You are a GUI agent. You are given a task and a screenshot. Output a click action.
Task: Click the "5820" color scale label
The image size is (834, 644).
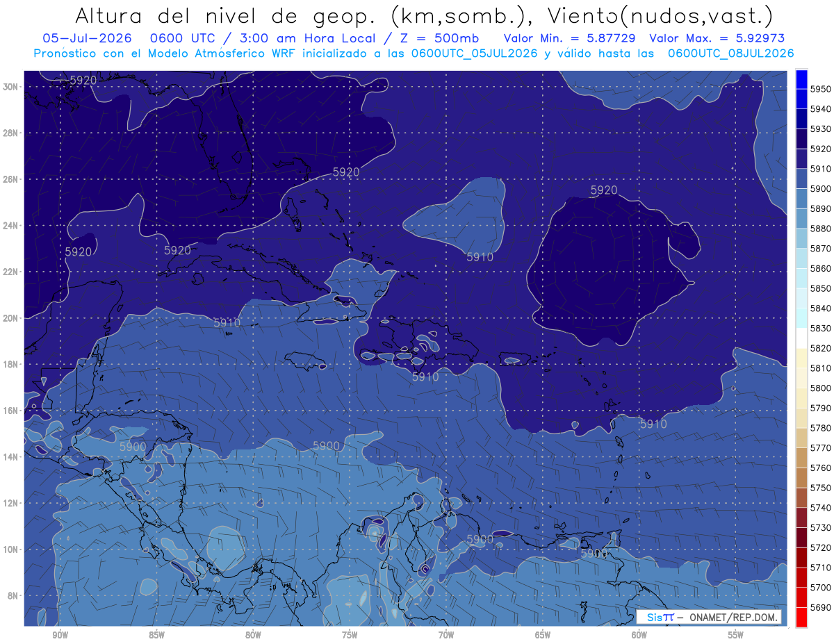[821, 348]
